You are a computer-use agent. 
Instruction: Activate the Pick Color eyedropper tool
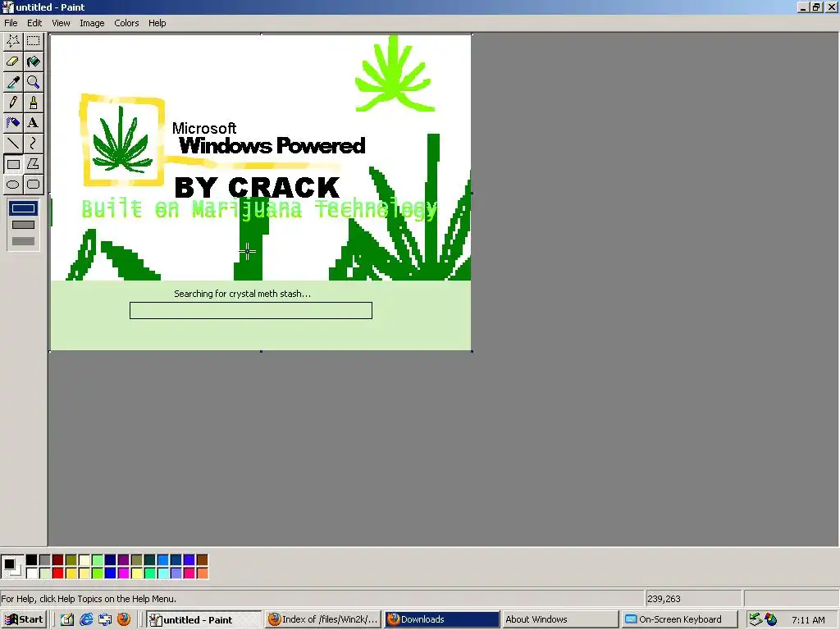click(x=13, y=82)
